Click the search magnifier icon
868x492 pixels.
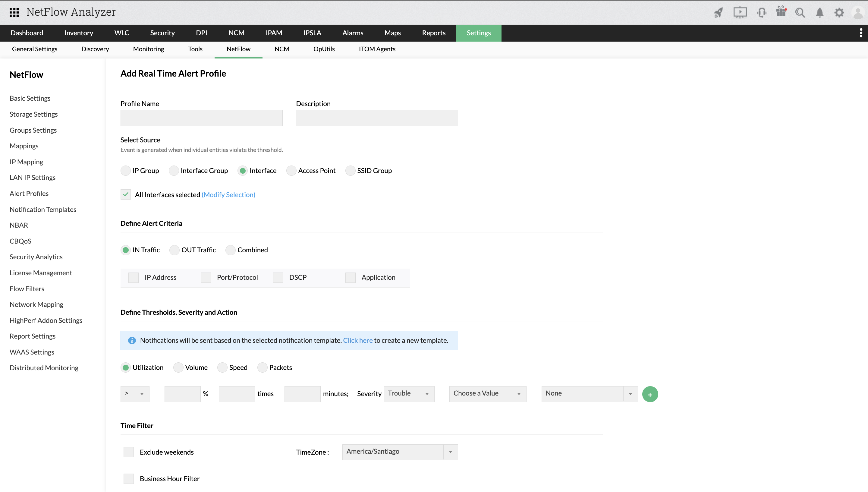point(800,12)
